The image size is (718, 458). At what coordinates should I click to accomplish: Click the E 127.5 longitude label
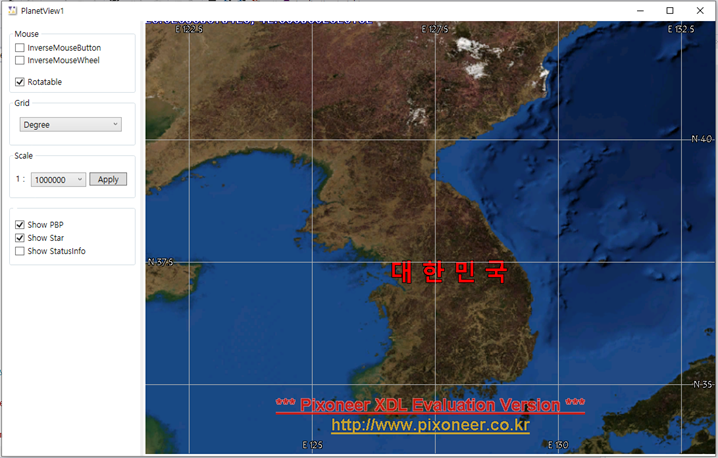tap(435, 29)
